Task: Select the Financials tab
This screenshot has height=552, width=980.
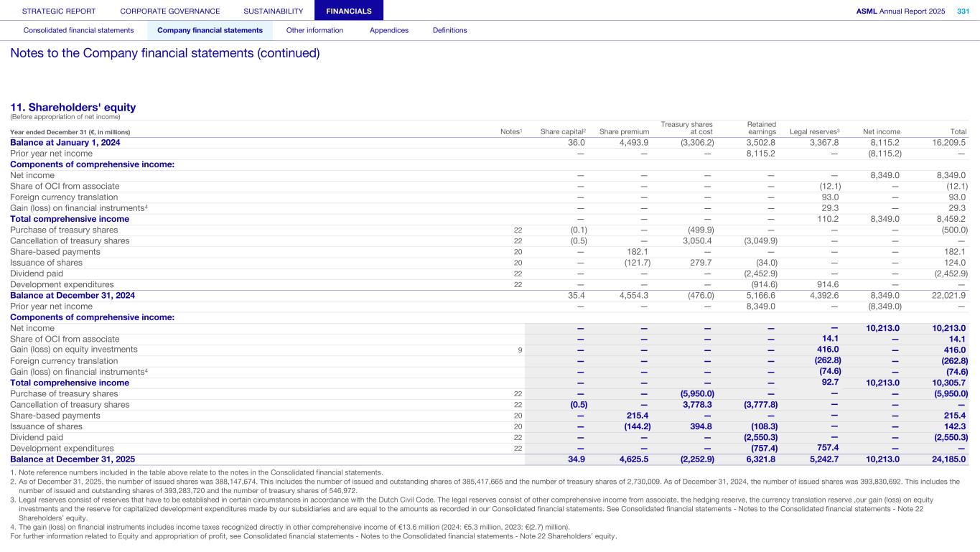Action: (348, 11)
